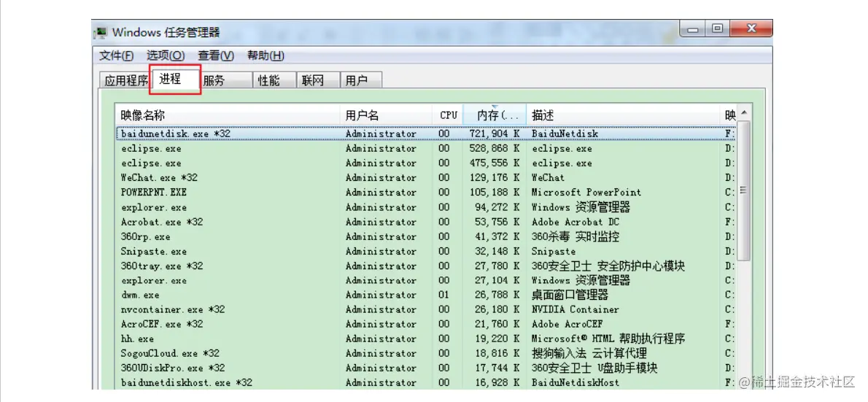Select the WeChat.exe *32 process

click(426, 178)
